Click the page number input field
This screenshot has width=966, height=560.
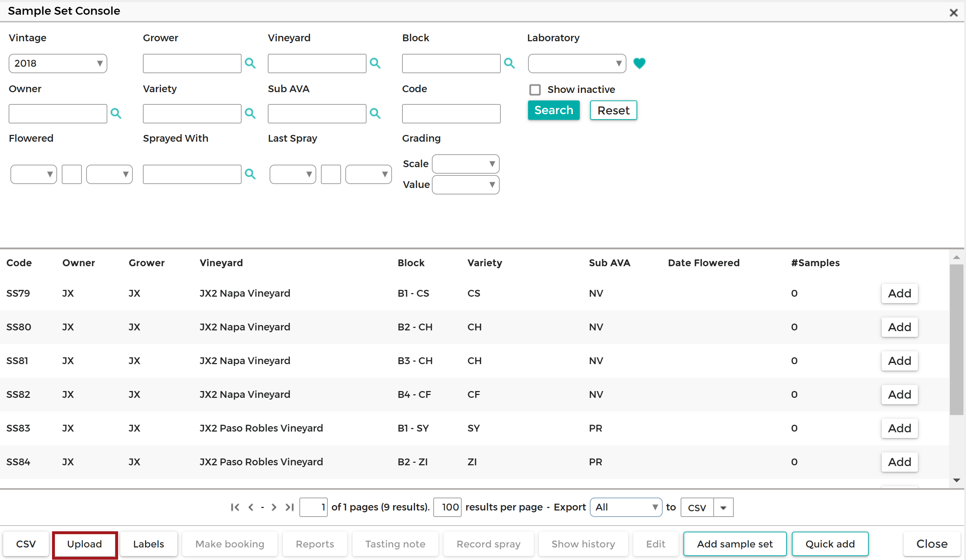point(313,507)
